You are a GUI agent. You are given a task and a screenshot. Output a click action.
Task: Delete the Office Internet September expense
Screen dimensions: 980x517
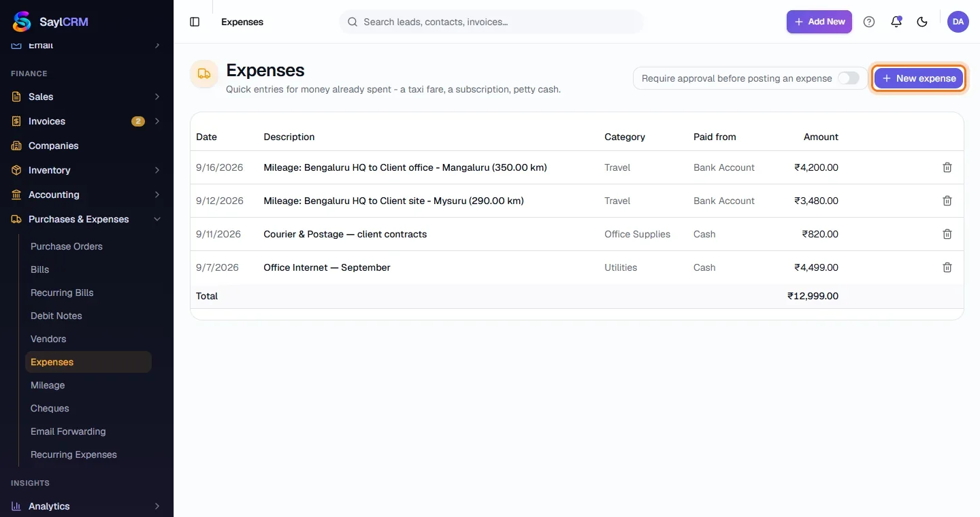(947, 267)
